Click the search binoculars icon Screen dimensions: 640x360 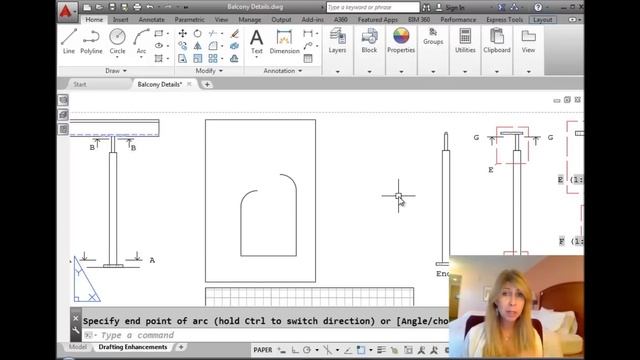coord(426,7)
